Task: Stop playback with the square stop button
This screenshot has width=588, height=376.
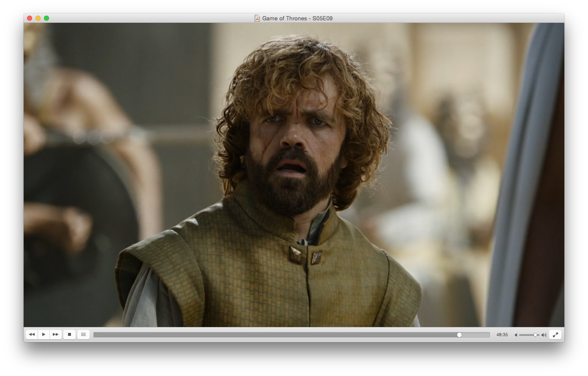Action: (69, 335)
